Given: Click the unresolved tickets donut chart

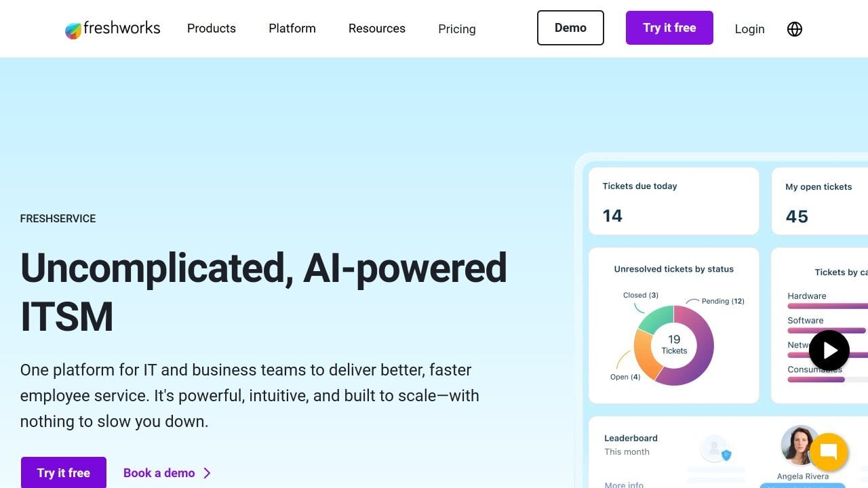Looking at the screenshot, I should pos(674,345).
